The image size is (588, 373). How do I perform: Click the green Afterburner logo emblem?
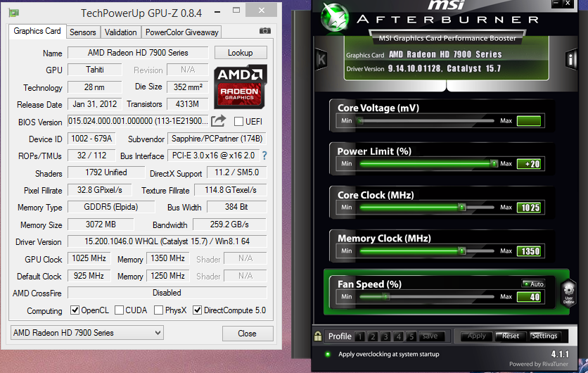click(x=335, y=18)
